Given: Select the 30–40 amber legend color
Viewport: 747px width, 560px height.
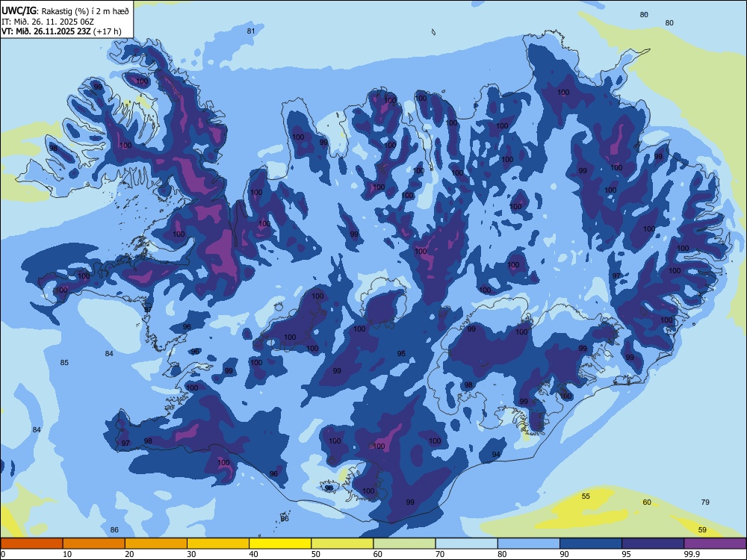Looking at the screenshot, I should pyautogui.click(x=218, y=544).
